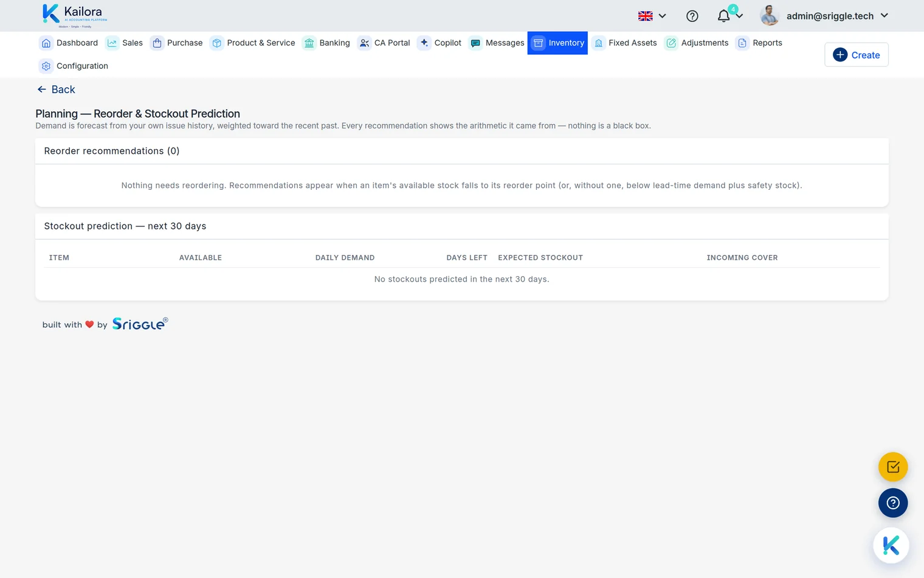Screen dimensions: 924x578
Task: Open the blue help floating button
Action: coord(893,503)
